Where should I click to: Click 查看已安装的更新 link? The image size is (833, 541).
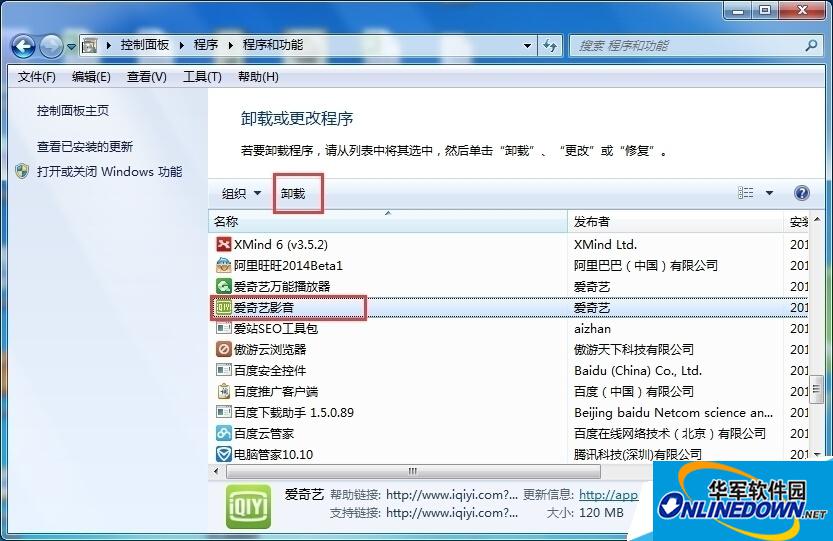pos(85,146)
